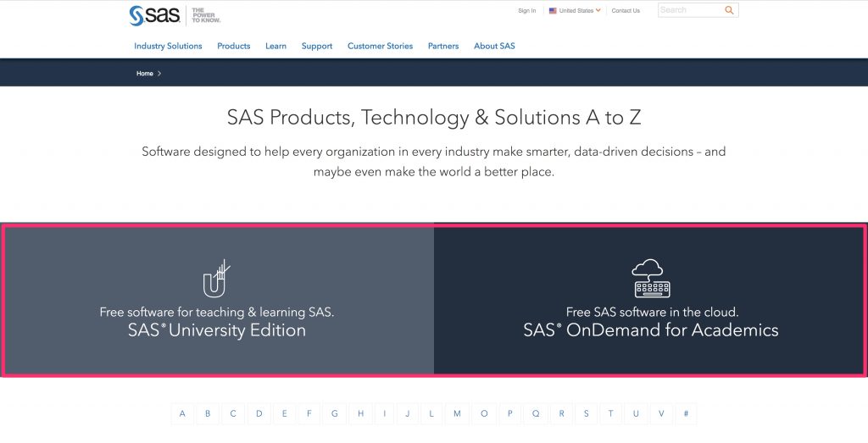Open the Products menu
The height and width of the screenshot is (443, 868).
pyautogui.click(x=234, y=46)
